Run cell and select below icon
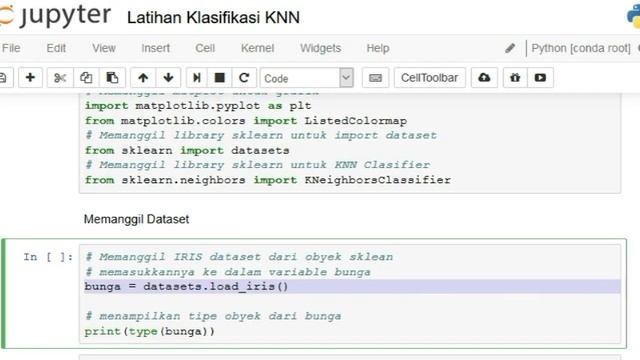The image size is (640, 360). coord(197,78)
